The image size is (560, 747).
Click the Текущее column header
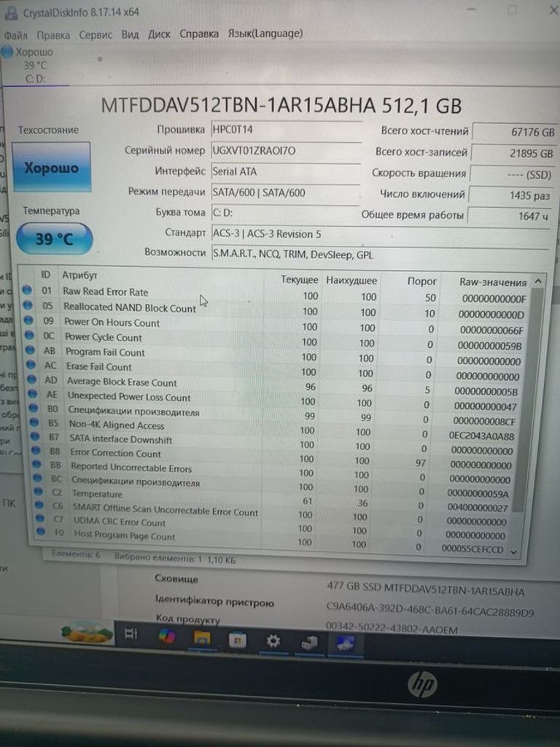300,279
